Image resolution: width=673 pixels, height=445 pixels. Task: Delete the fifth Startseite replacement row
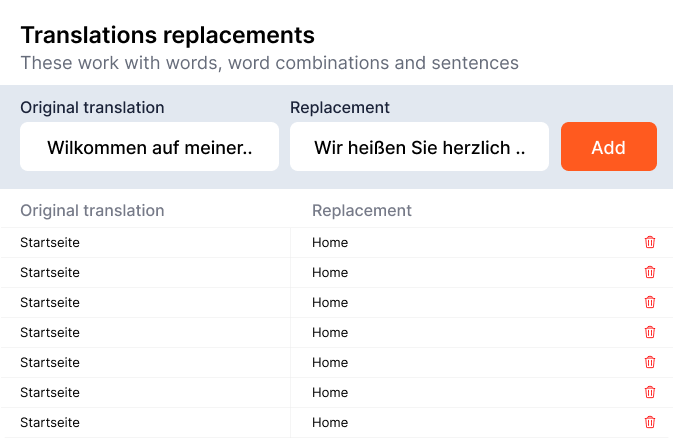click(650, 362)
